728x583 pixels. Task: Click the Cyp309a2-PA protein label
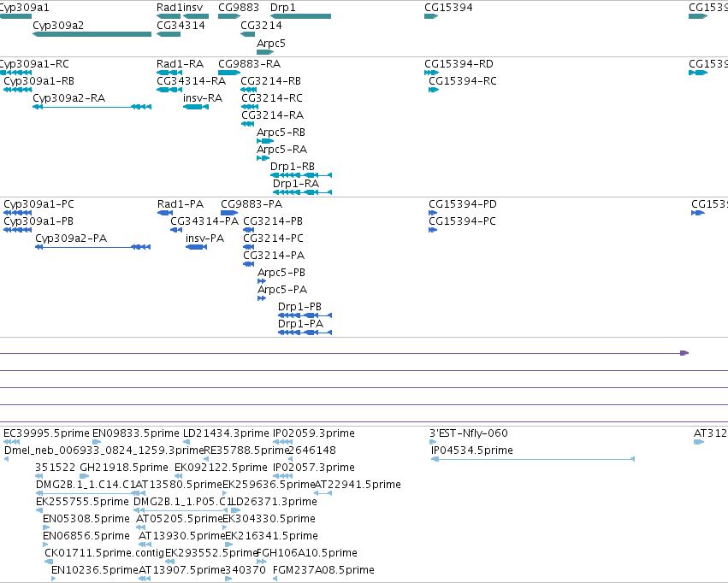click(71, 238)
